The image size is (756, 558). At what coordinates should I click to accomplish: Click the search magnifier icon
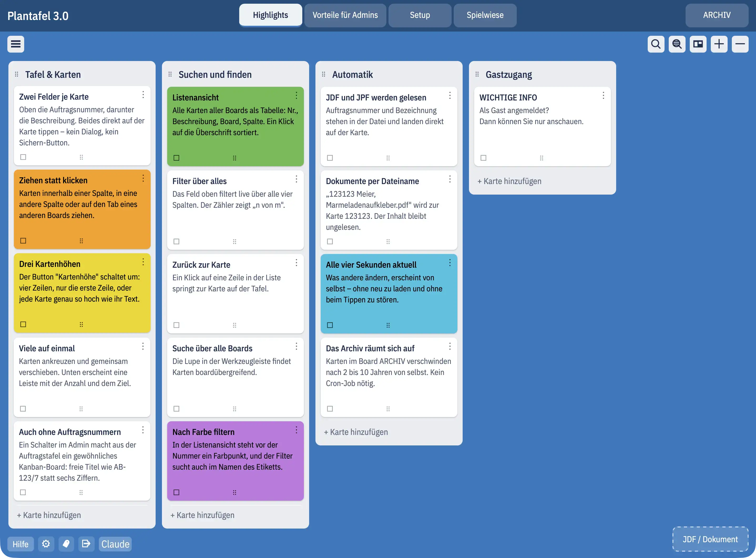tap(656, 44)
